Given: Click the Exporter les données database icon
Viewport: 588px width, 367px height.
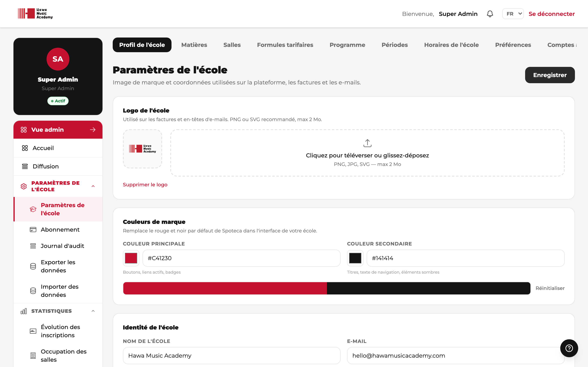Looking at the screenshot, I should coord(33,266).
